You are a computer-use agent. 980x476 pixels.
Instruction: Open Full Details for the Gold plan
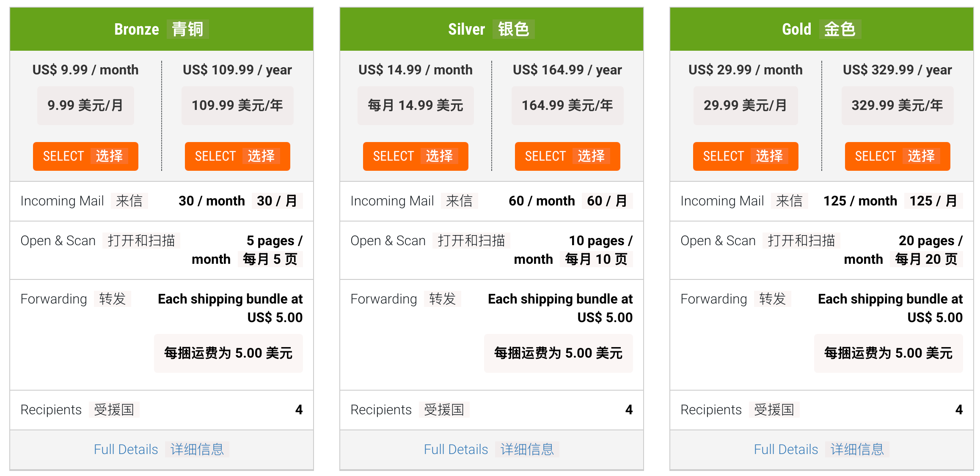click(821, 449)
